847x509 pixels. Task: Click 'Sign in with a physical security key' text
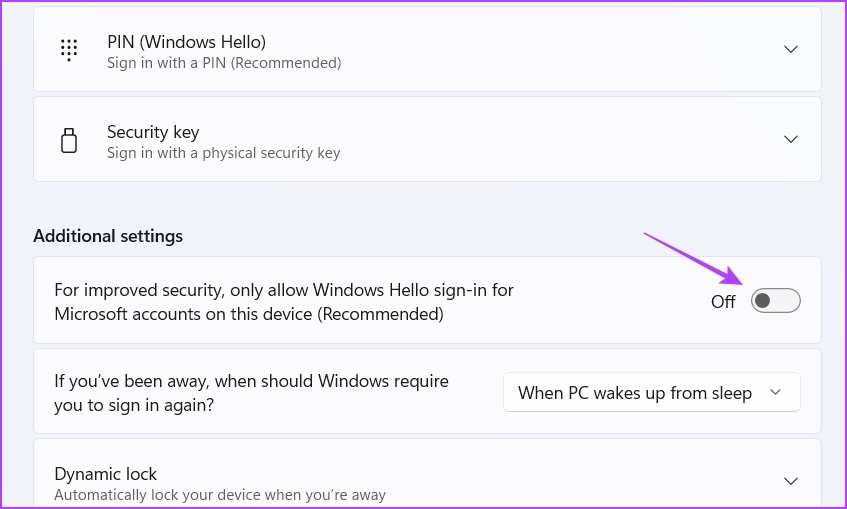tap(224, 153)
